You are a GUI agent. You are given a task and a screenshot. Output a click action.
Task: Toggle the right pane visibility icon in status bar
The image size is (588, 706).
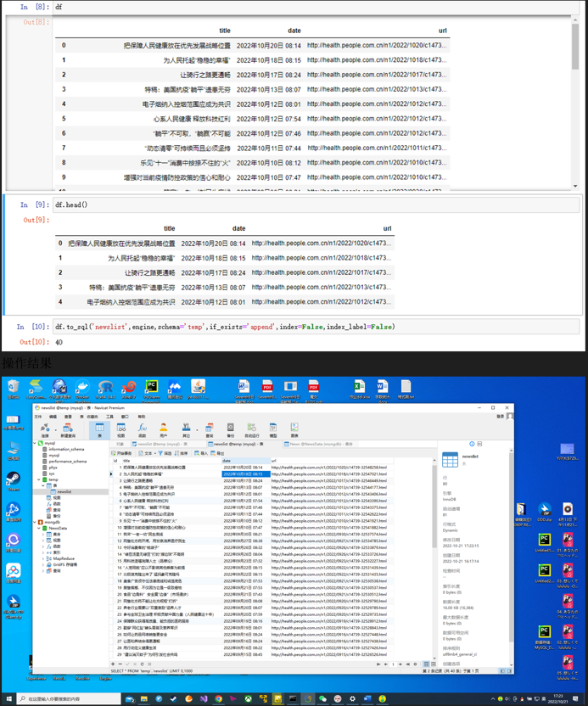pyautogui.click(x=509, y=671)
